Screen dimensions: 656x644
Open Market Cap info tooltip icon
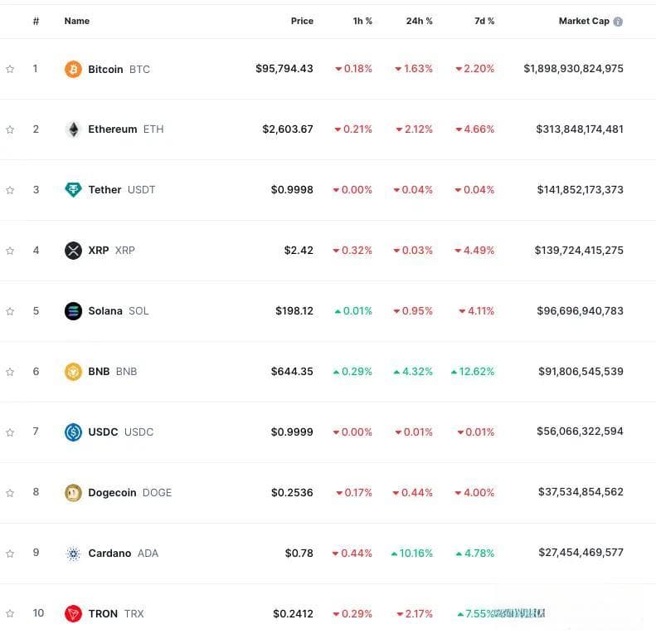point(618,22)
